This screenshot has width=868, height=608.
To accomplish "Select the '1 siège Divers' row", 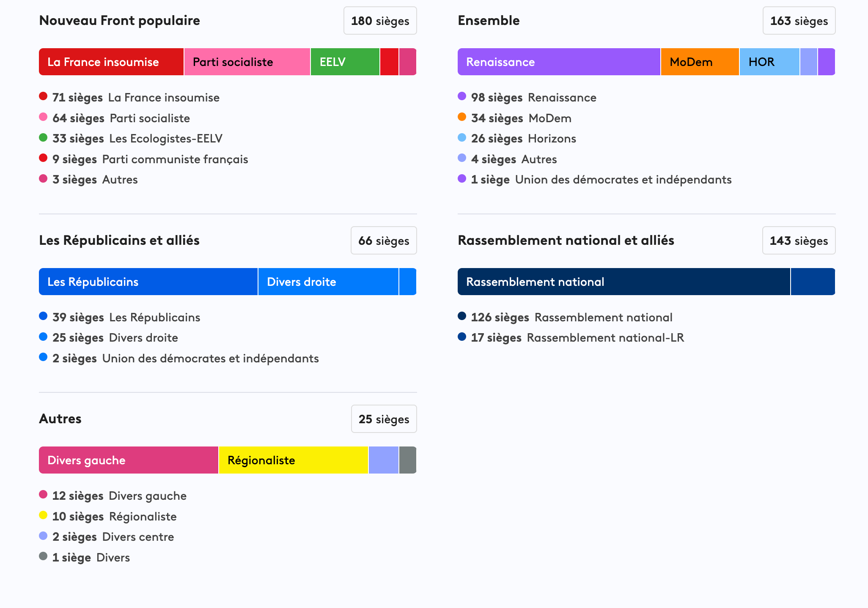I will click(85, 557).
